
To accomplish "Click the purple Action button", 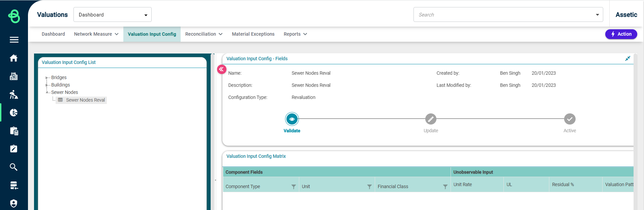I will point(621,34).
